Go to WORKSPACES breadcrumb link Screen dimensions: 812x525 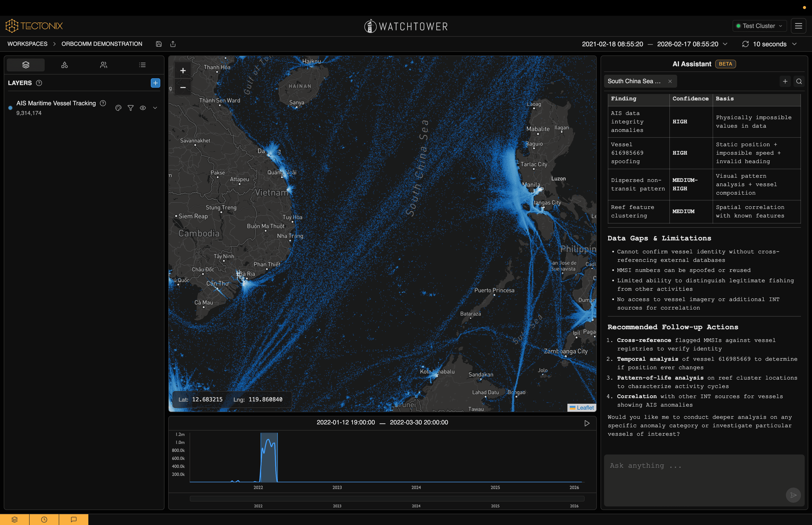(27, 44)
